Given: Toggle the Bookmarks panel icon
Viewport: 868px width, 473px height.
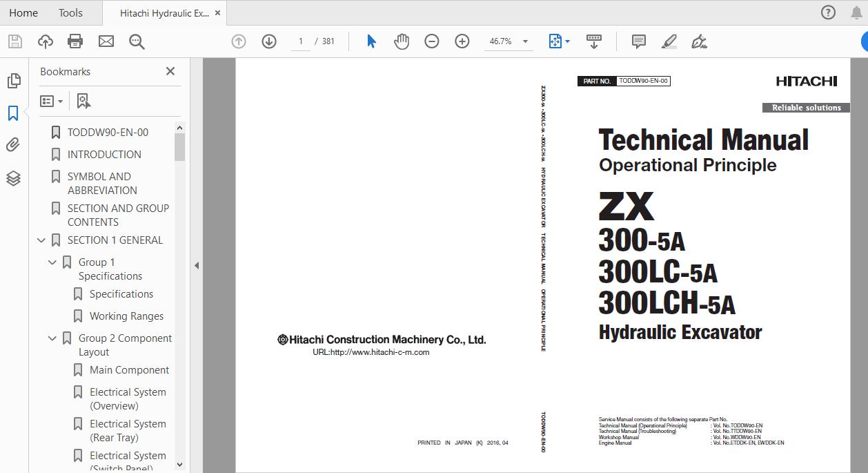Looking at the screenshot, I should (x=13, y=113).
